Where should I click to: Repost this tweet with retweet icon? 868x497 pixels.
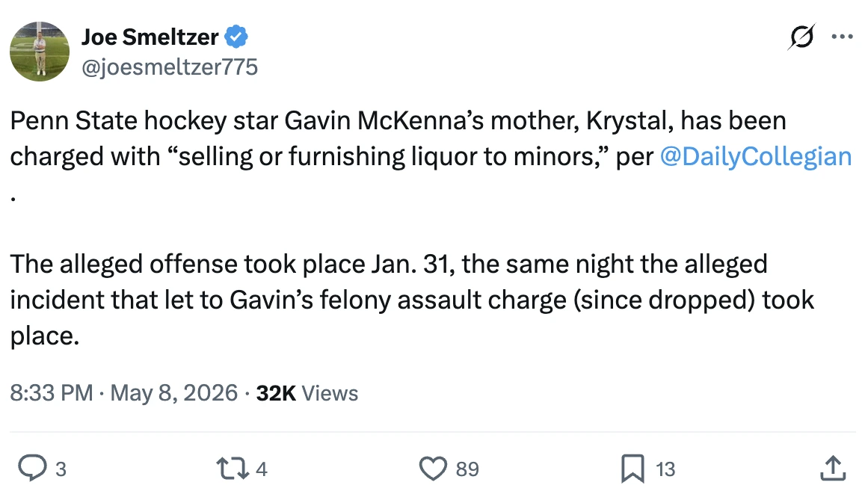pos(233,468)
